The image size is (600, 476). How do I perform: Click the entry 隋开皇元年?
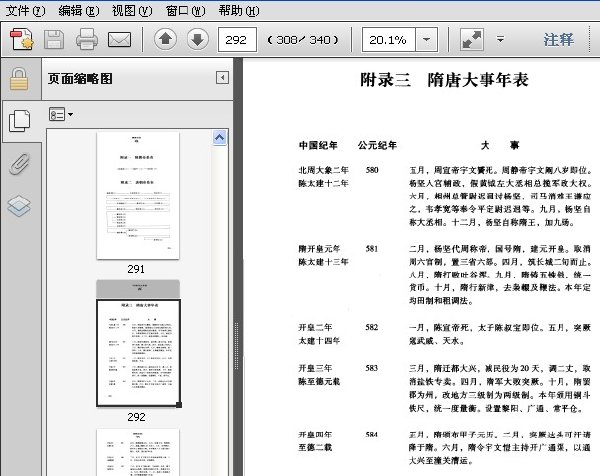319,249
